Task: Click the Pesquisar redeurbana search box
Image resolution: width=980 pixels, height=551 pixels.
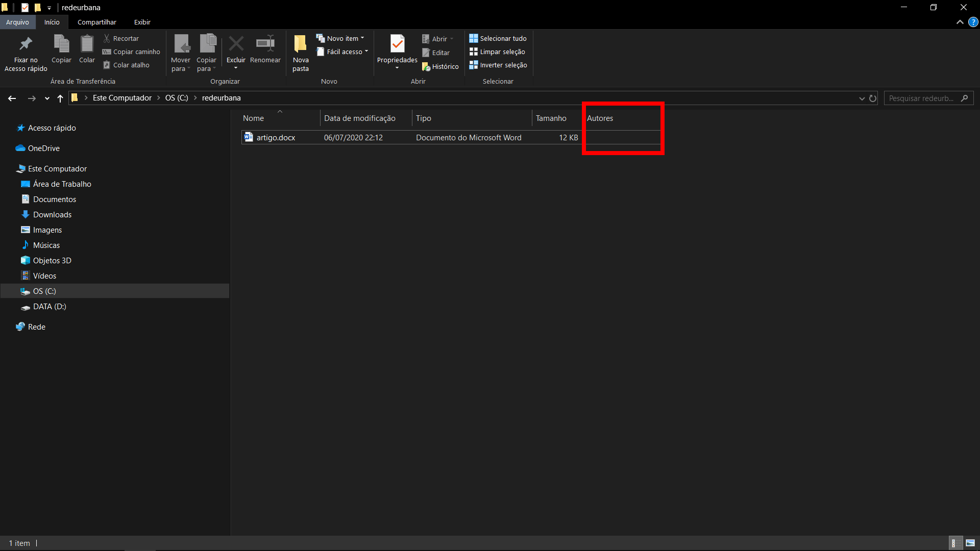Action: point(924,98)
